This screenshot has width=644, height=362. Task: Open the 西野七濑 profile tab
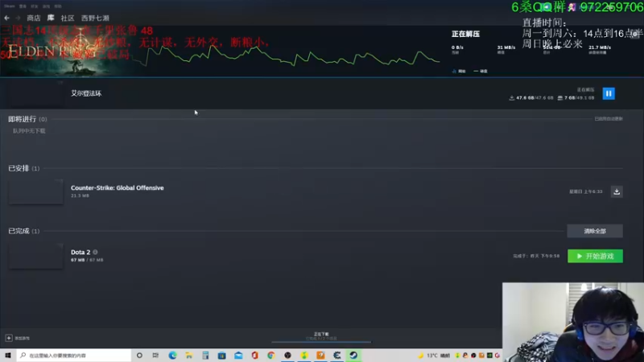click(95, 18)
